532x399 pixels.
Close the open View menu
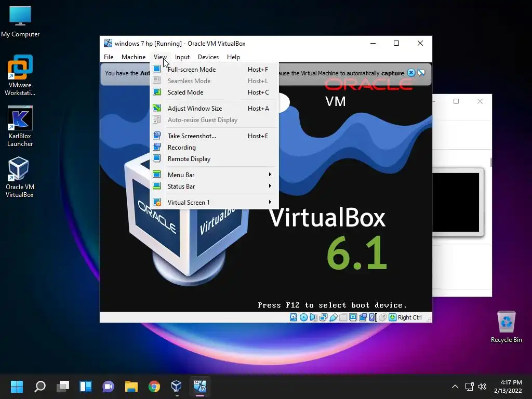tap(160, 57)
